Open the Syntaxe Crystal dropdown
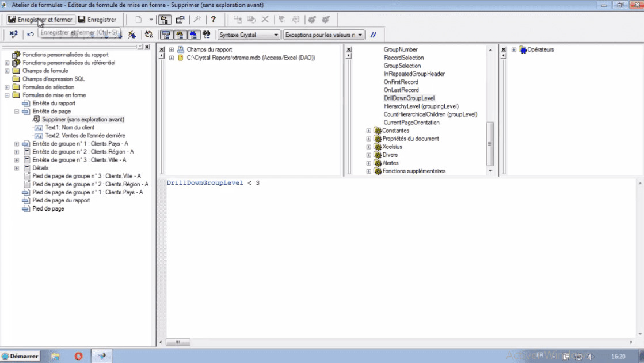Screen dimensions: 644x363 (249, 35)
